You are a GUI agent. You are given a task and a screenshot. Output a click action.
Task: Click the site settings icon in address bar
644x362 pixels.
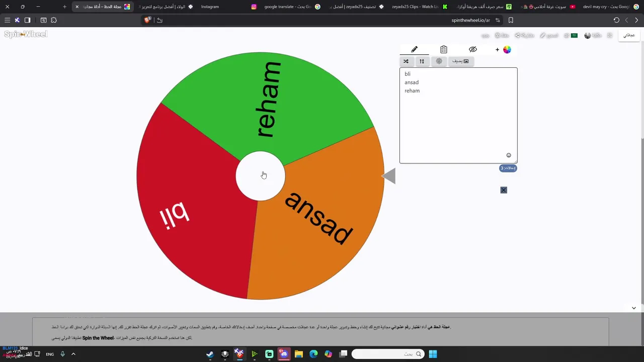[498, 20]
